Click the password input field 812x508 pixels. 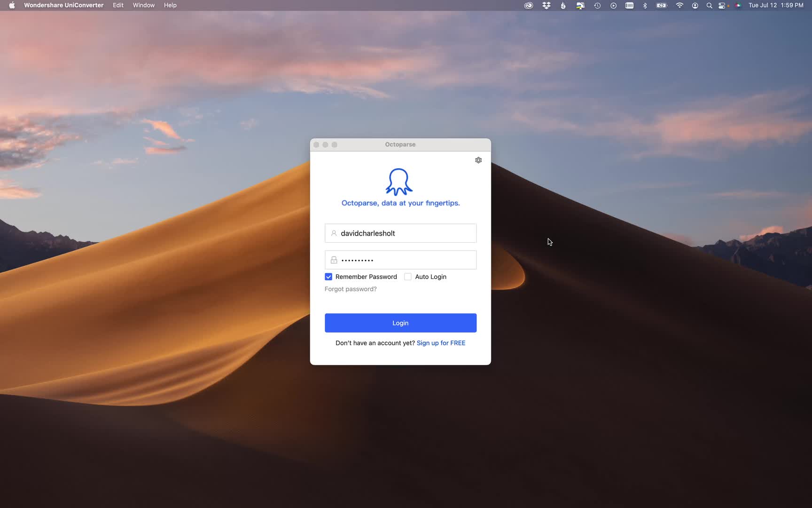coord(400,260)
